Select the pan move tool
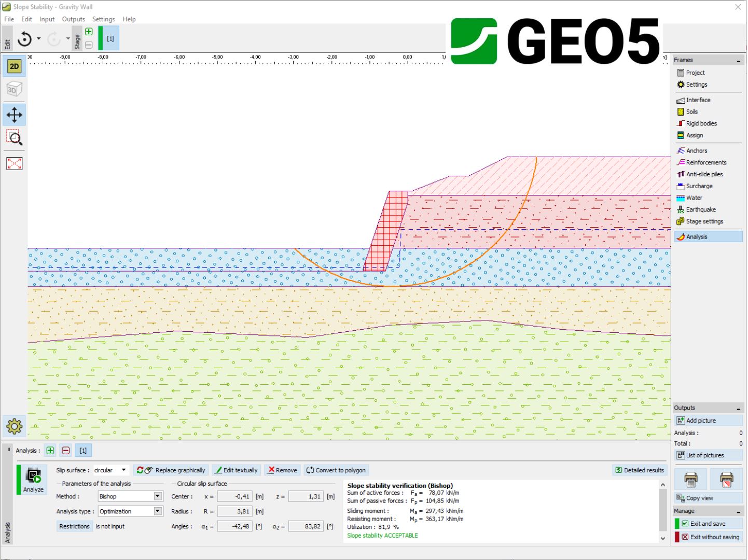 pyautogui.click(x=14, y=115)
